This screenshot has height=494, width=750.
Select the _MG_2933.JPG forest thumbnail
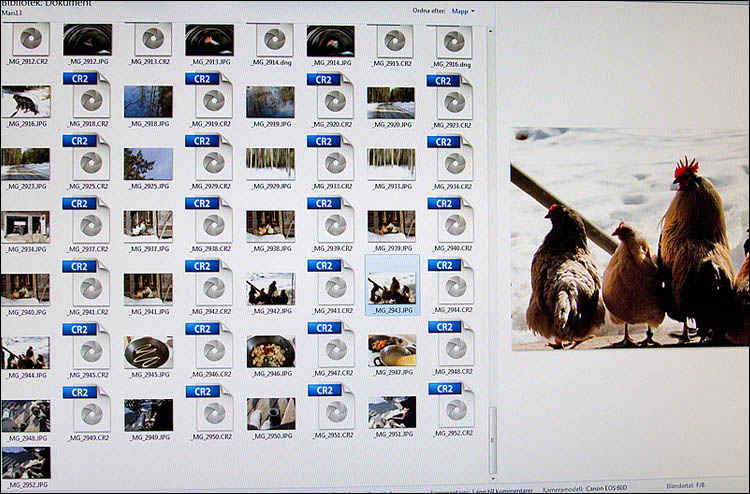pos(391,164)
